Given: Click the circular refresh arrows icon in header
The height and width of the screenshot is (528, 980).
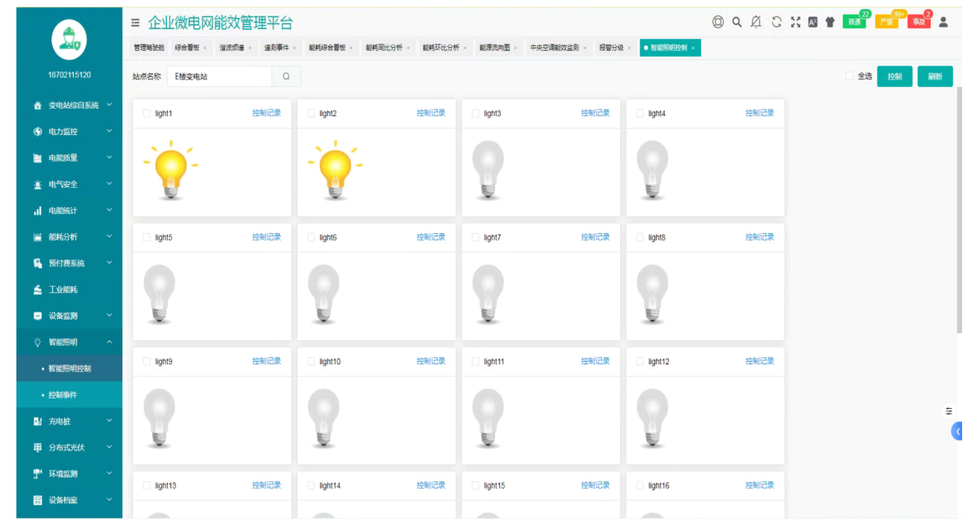Looking at the screenshot, I should point(776,22).
